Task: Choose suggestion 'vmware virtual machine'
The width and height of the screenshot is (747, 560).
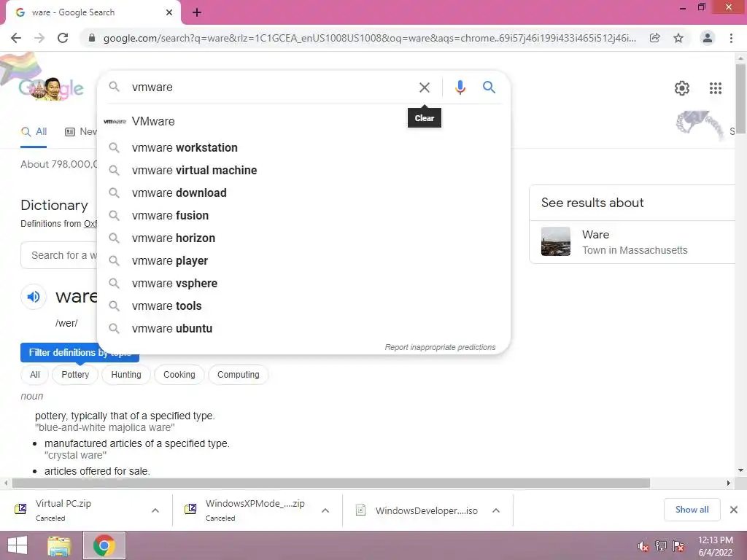Action: click(303, 171)
